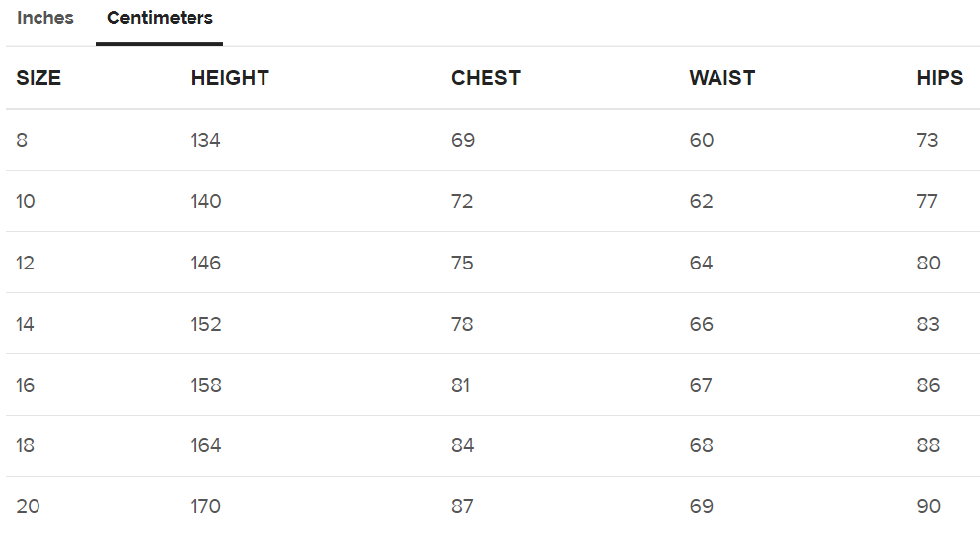Click height value 170
Image resolution: width=980 pixels, height=537 pixels.
(205, 507)
